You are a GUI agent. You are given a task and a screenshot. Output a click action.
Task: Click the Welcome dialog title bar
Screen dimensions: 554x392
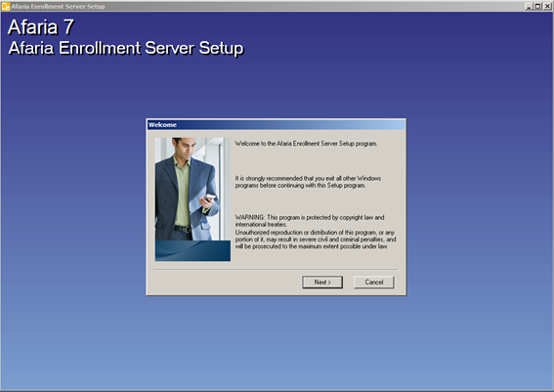coord(276,125)
